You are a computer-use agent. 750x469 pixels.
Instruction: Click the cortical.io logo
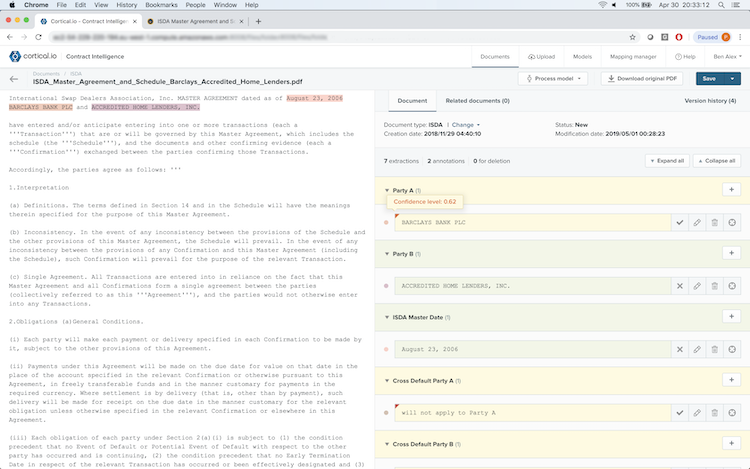(x=33, y=56)
